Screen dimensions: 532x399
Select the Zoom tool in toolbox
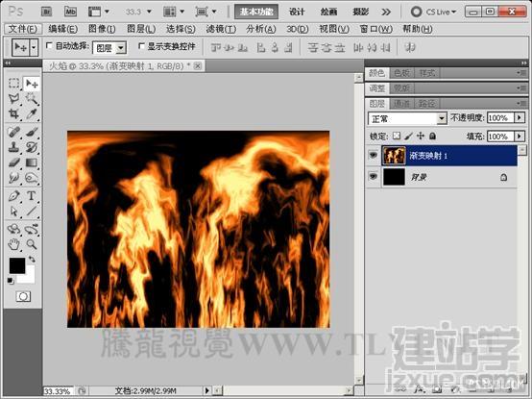tap(32, 244)
